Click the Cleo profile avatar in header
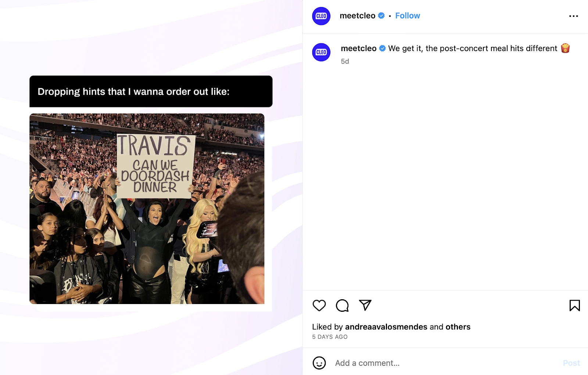The height and width of the screenshot is (375, 588). click(321, 16)
